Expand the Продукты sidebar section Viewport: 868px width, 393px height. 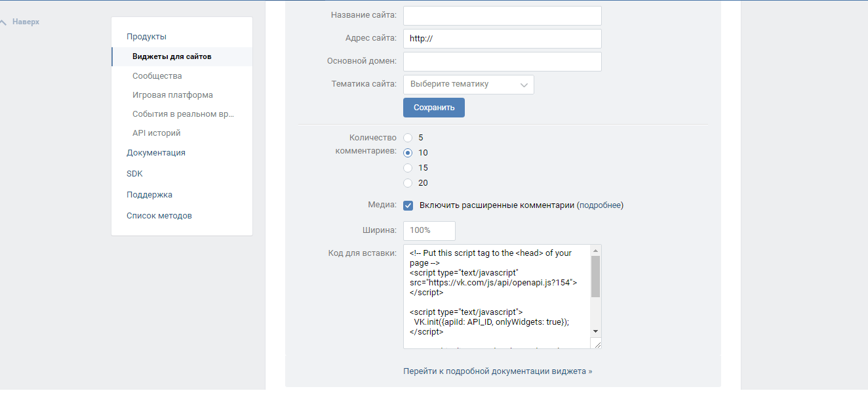click(146, 37)
